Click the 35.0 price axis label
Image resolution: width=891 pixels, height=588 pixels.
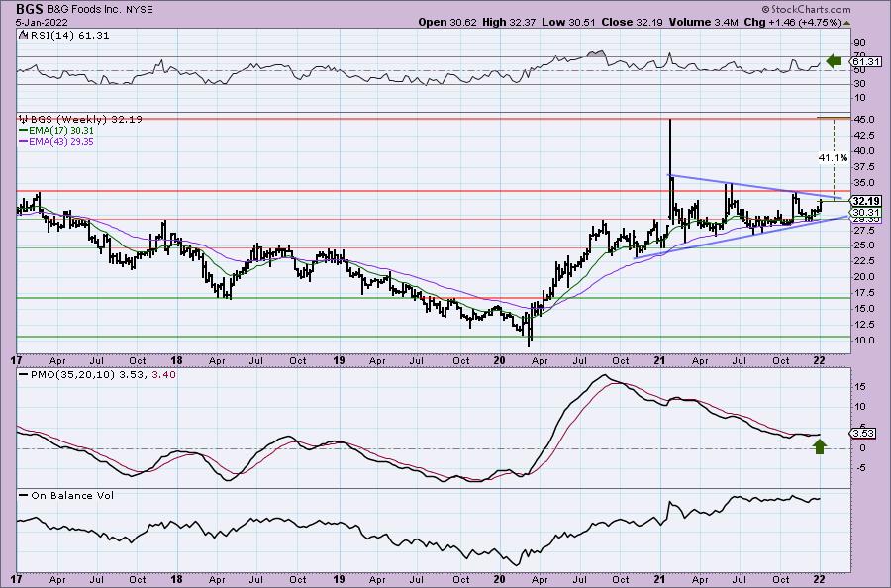point(863,183)
